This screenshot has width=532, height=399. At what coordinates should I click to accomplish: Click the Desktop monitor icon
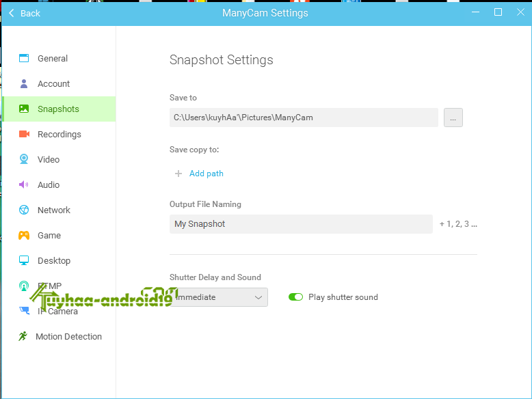point(24,260)
